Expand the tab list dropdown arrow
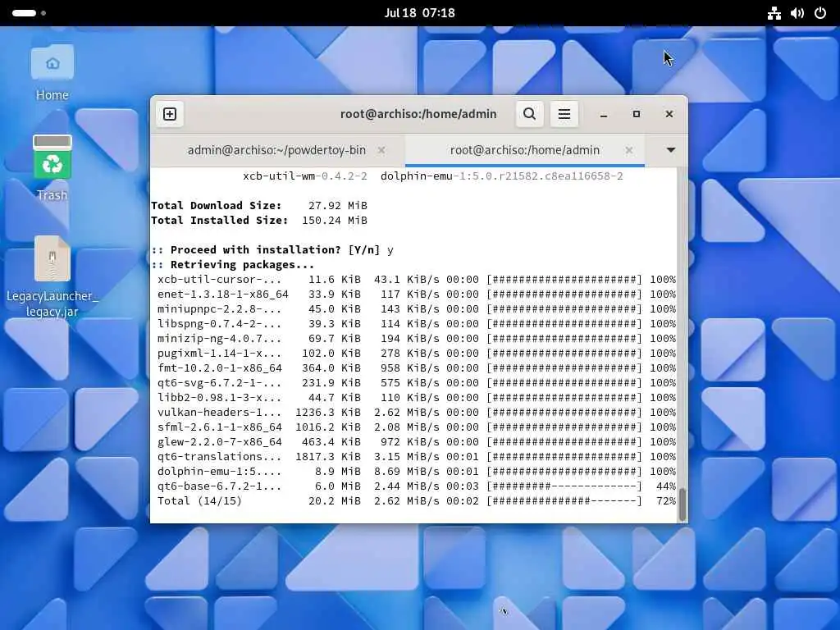This screenshot has height=630, width=840. pyautogui.click(x=670, y=150)
